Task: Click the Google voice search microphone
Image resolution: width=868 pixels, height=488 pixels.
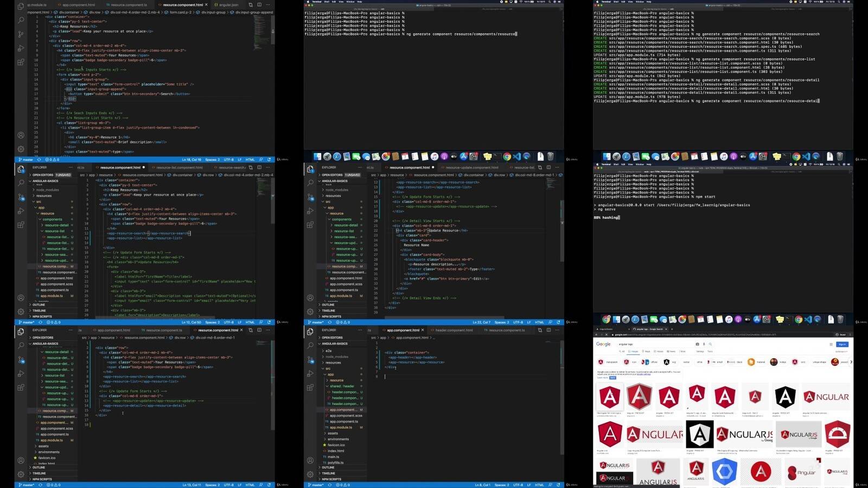Action: pos(704,344)
